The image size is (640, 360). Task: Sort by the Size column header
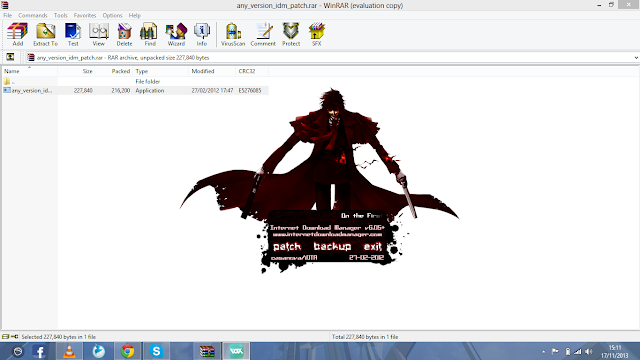(x=76, y=71)
